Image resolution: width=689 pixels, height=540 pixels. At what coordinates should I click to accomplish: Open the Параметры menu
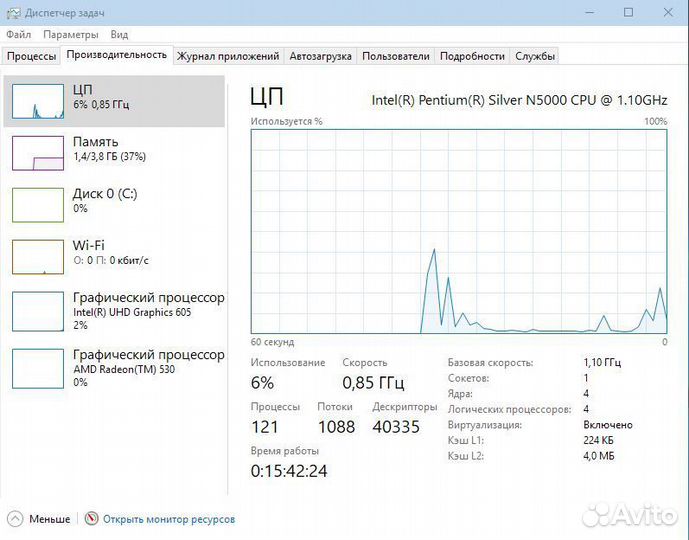(71, 35)
